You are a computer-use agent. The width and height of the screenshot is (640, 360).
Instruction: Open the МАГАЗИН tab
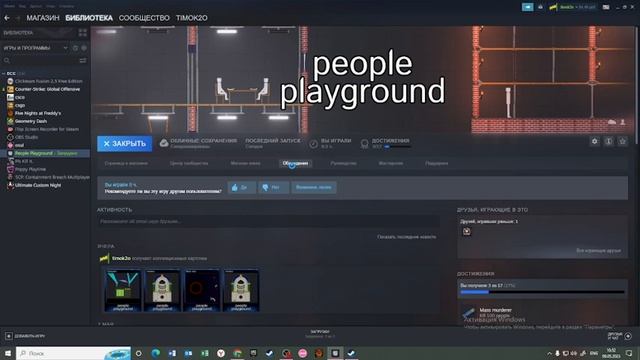(x=43, y=18)
